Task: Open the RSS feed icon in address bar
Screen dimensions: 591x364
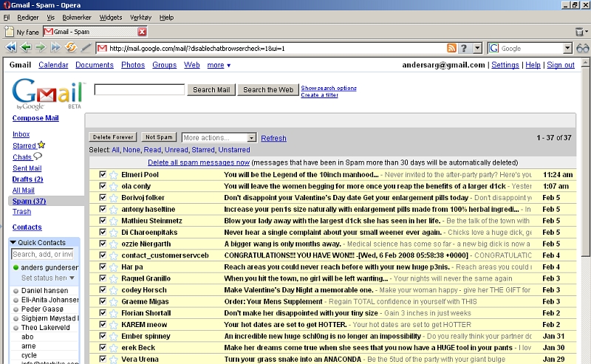Action: pos(451,48)
